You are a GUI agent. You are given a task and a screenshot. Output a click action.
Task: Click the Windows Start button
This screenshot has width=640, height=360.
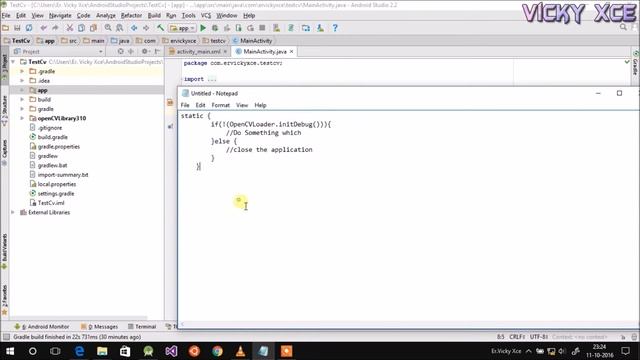pyautogui.click(x=10, y=351)
